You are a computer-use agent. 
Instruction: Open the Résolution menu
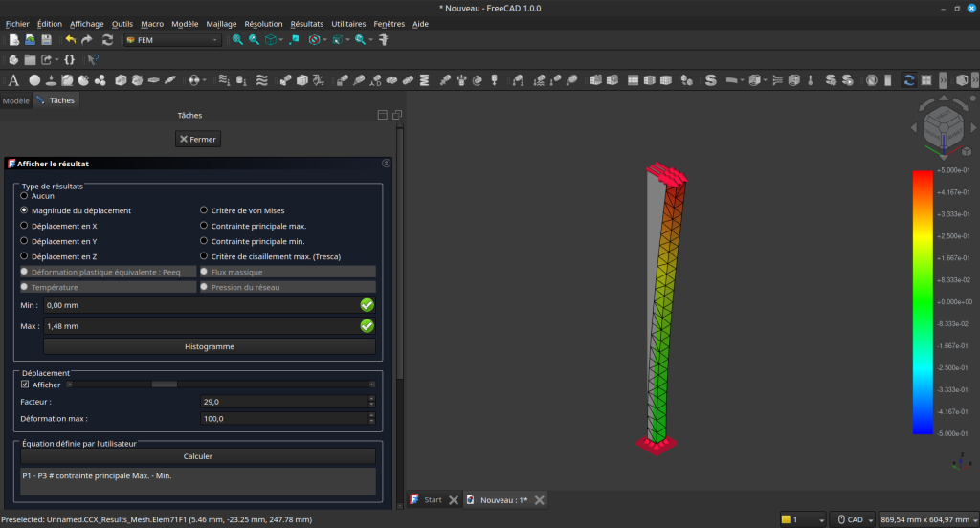click(263, 24)
